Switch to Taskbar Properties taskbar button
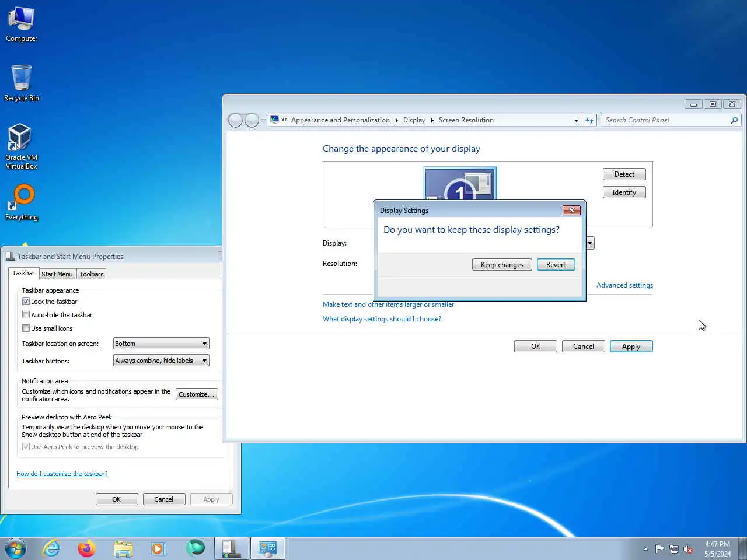Image resolution: width=747 pixels, height=560 pixels. 231,548
